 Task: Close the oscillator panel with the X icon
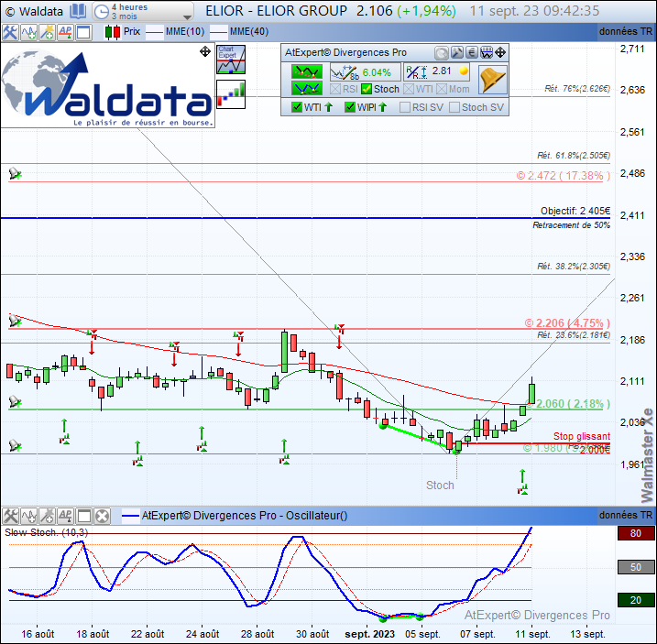tap(102, 516)
